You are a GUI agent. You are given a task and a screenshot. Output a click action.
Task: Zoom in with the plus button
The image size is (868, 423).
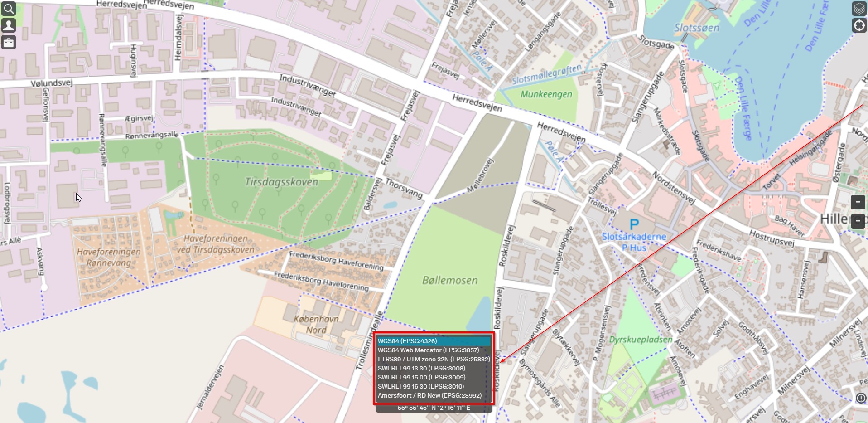[x=858, y=202]
